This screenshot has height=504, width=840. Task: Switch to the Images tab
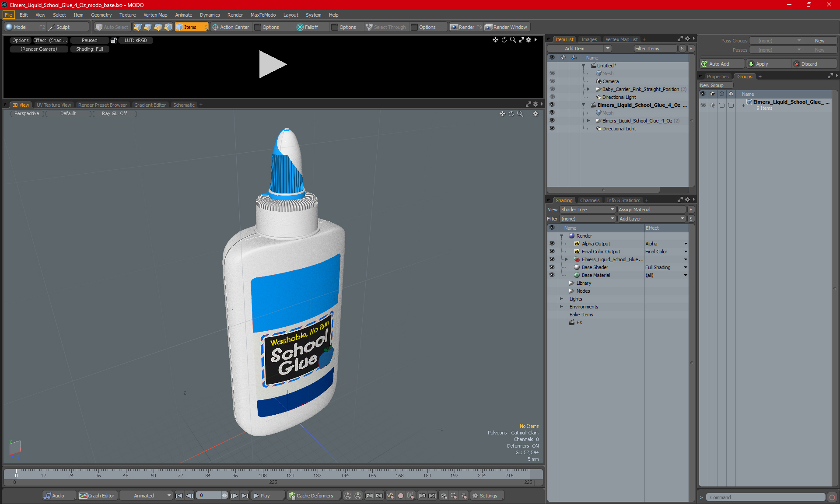tap(589, 39)
